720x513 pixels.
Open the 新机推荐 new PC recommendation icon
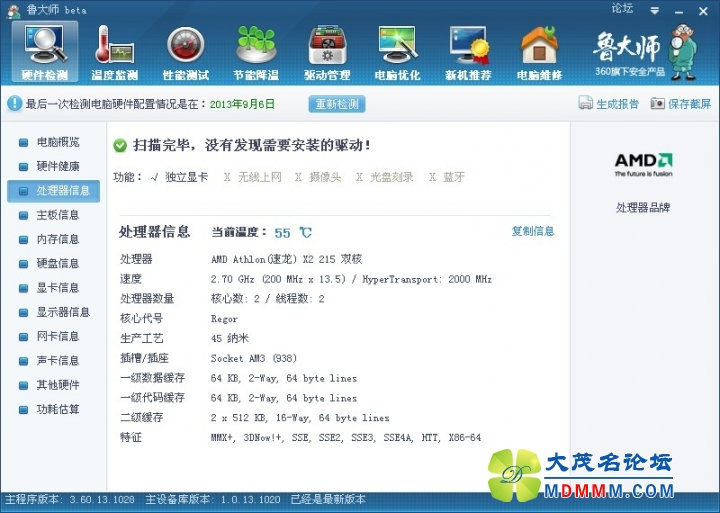click(x=468, y=51)
